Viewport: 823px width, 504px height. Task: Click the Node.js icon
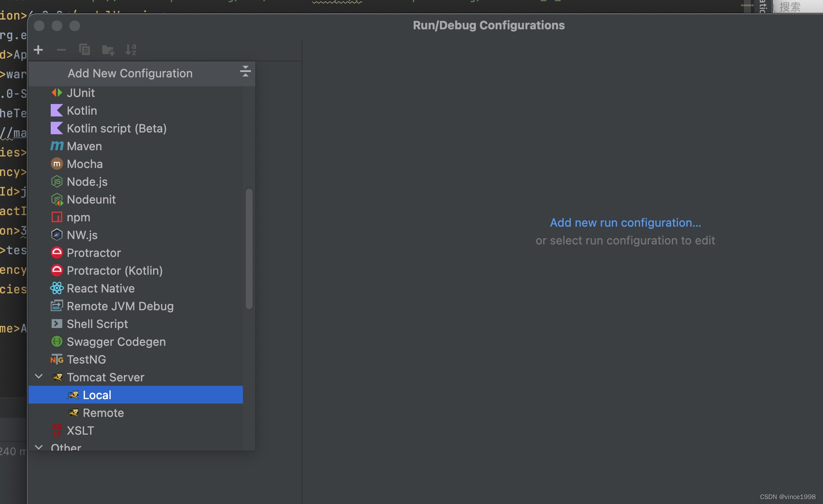[x=57, y=181]
